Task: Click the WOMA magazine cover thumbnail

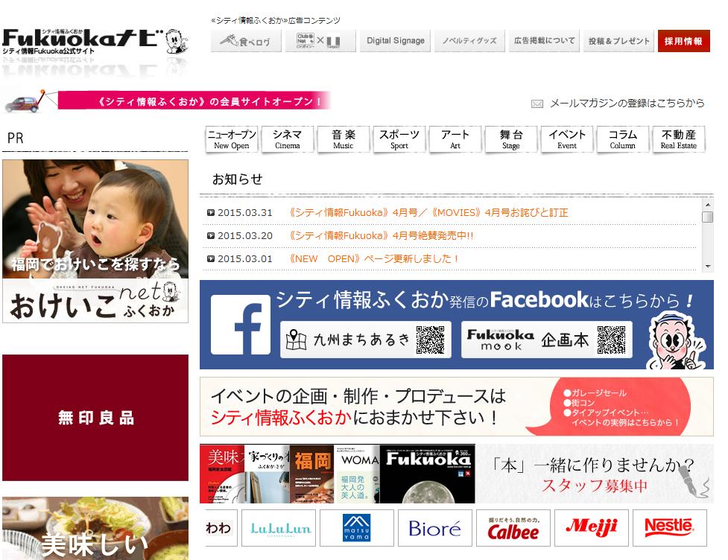Action: [x=357, y=474]
